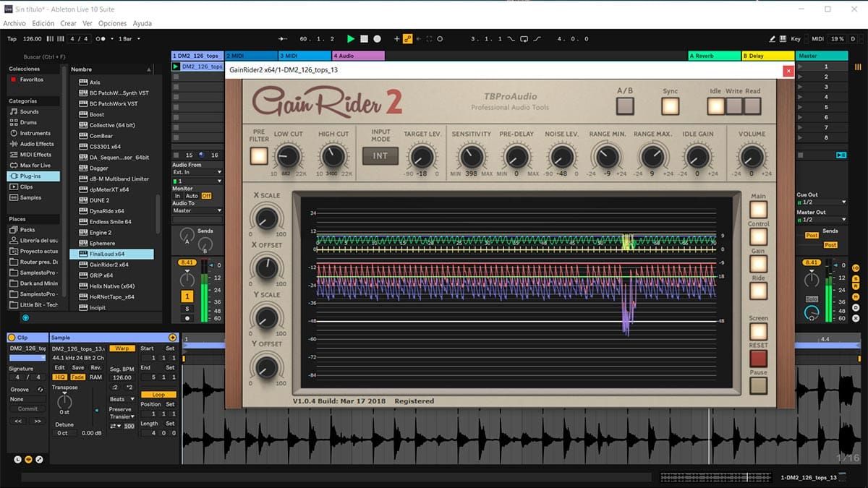Select the GainRider Read mode button
The width and height of the screenshot is (868, 488).
point(752,106)
